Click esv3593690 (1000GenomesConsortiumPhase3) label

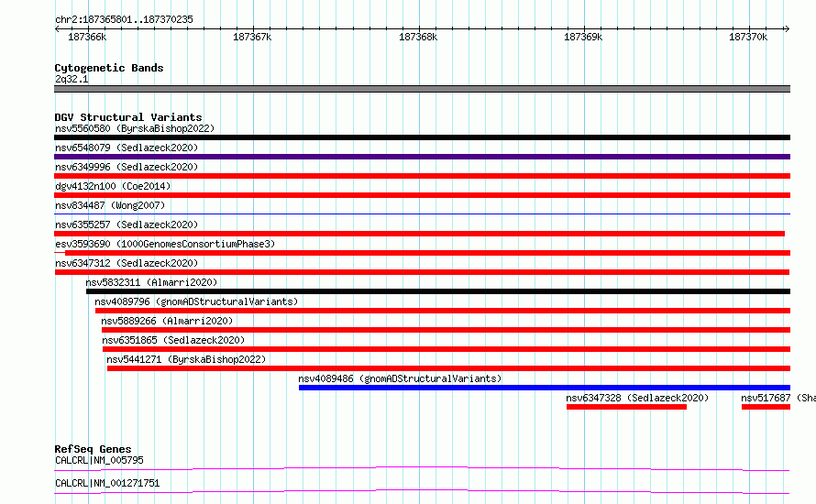(x=165, y=244)
